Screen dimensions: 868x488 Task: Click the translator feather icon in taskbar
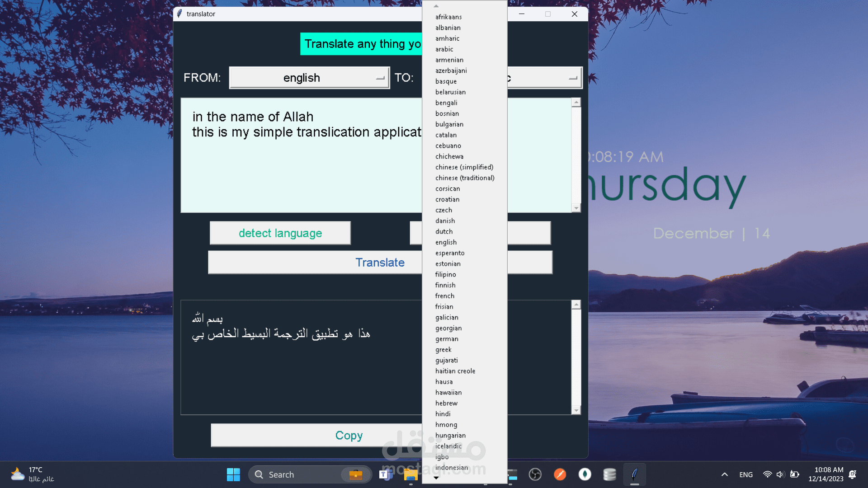tap(634, 474)
